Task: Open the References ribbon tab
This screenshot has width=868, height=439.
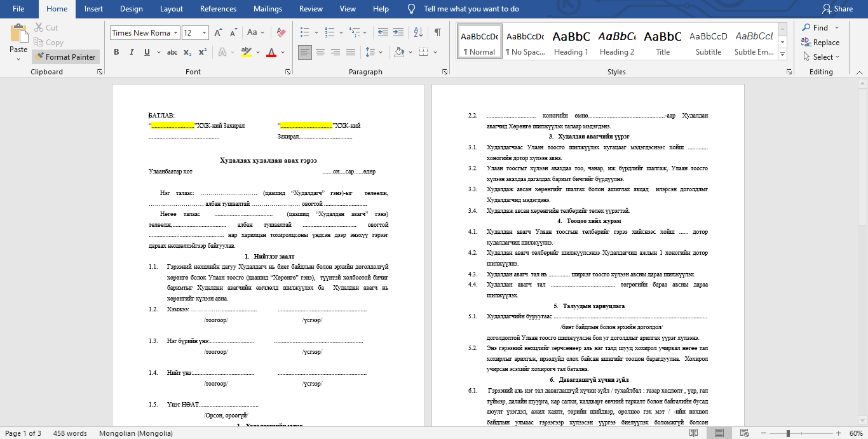Action: [x=218, y=9]
